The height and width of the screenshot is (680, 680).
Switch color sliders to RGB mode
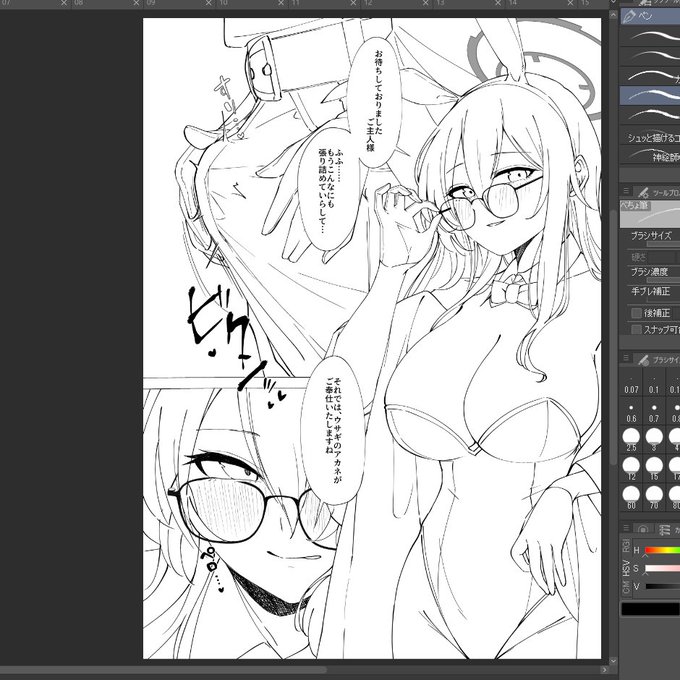[x=626, y=545]
